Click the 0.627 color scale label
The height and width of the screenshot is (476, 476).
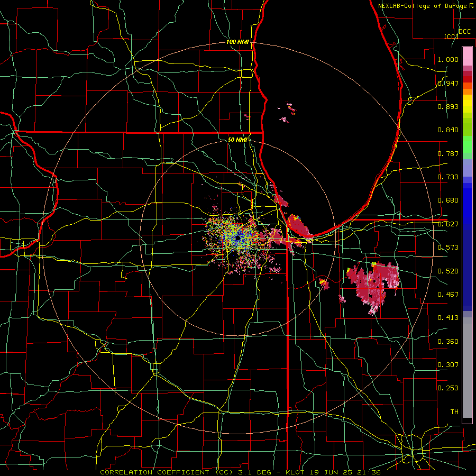(x=448, y=224)
